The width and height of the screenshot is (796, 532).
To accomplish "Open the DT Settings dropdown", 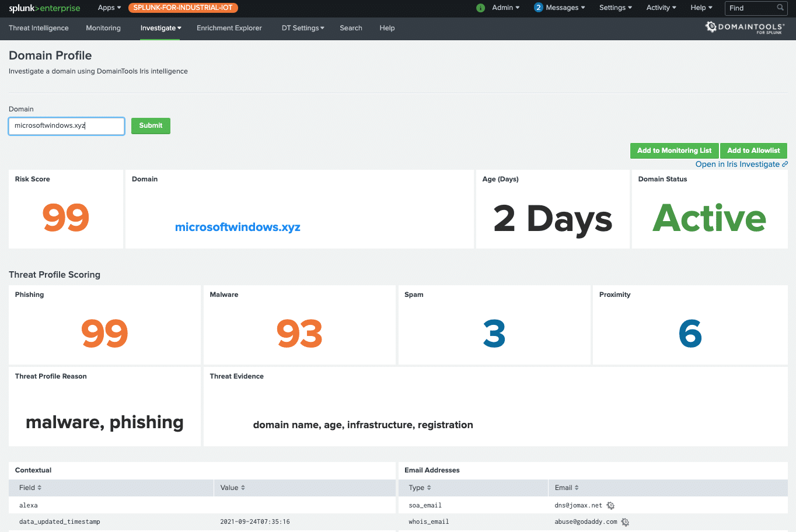I will (x=303, y=28).
